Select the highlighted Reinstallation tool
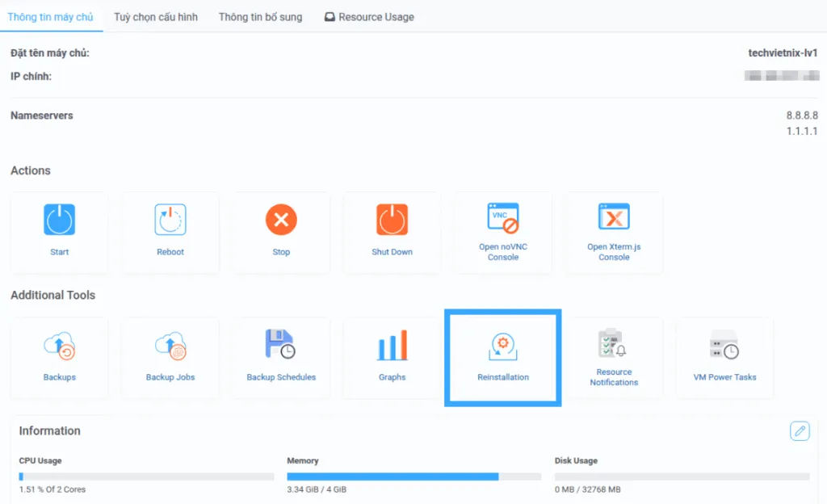 (x=502, y=345)
